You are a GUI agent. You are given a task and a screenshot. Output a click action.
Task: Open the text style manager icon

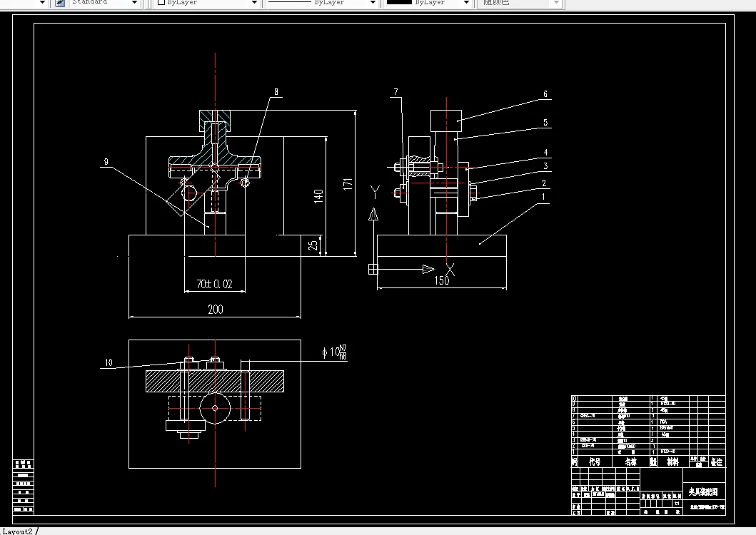click(x=60, y=2)
